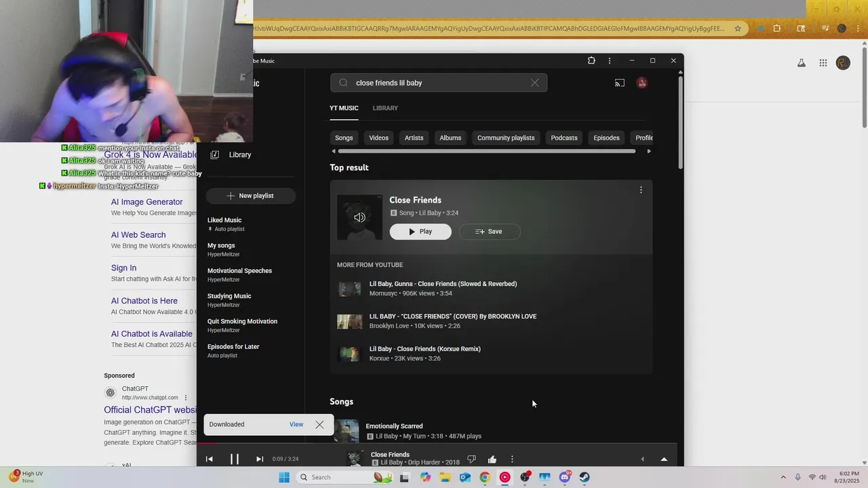Save Close Friends top result to playlist

point(490,231)
